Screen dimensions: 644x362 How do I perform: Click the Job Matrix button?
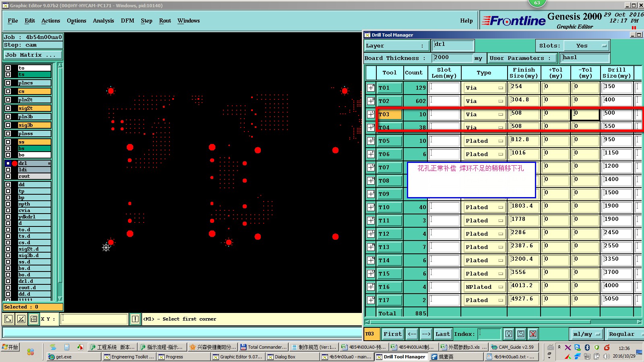click(x=33, y=55)
